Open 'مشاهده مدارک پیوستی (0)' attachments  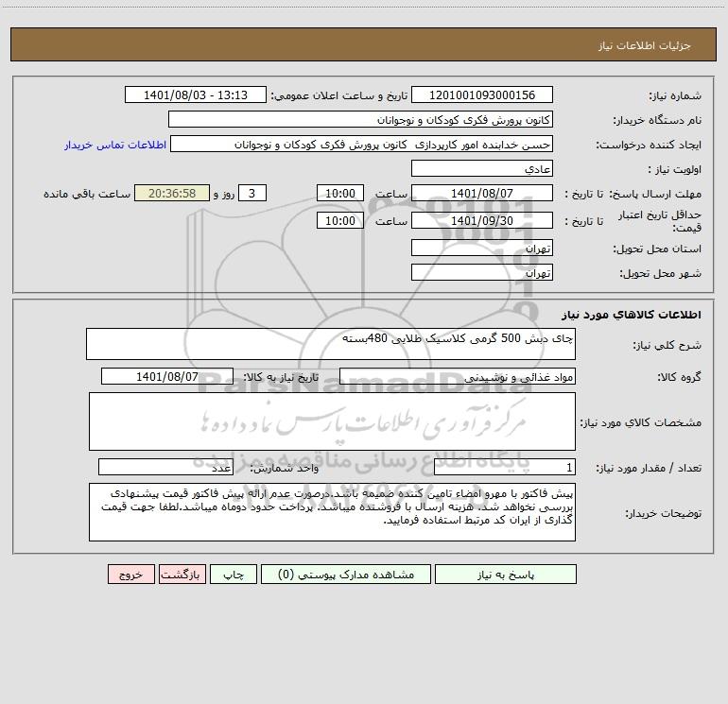click(346, 574)
